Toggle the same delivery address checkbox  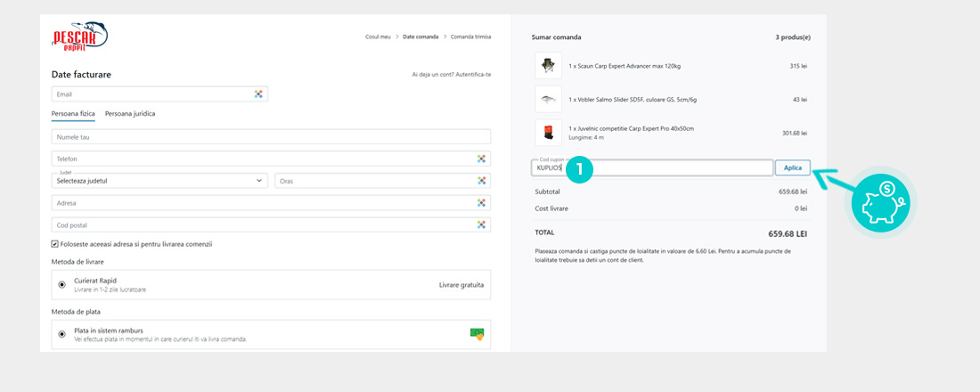tap(55, 244)
